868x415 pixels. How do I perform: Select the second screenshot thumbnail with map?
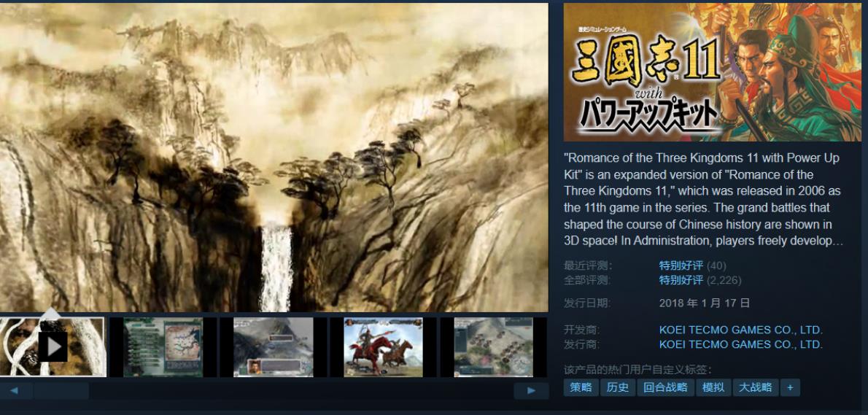163,346
